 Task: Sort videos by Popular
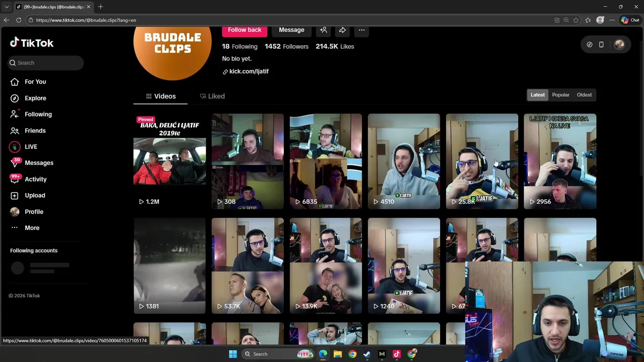coord(560,95)
